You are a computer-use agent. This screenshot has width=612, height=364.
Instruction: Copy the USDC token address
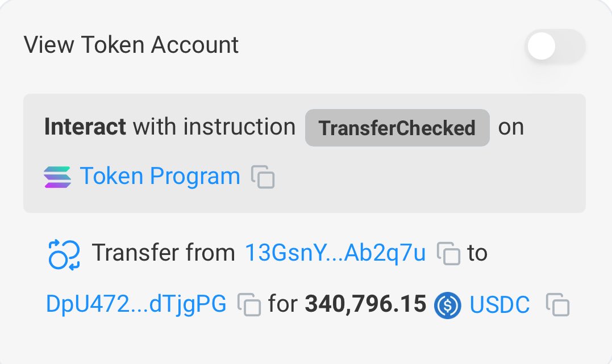[x=558, y=304]
